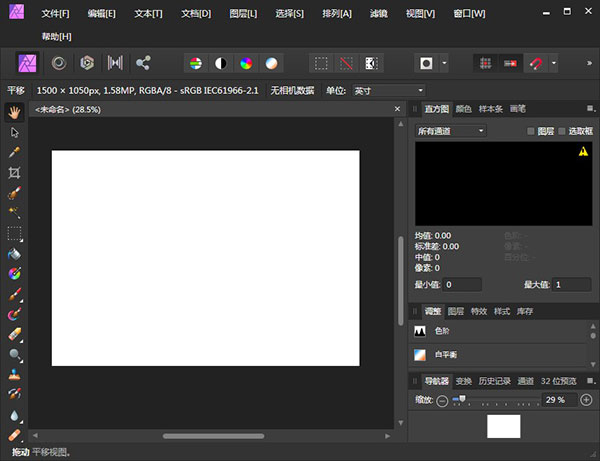
Task: Select the Colour Replacement Brush tool
Action: tap(15, 314)
